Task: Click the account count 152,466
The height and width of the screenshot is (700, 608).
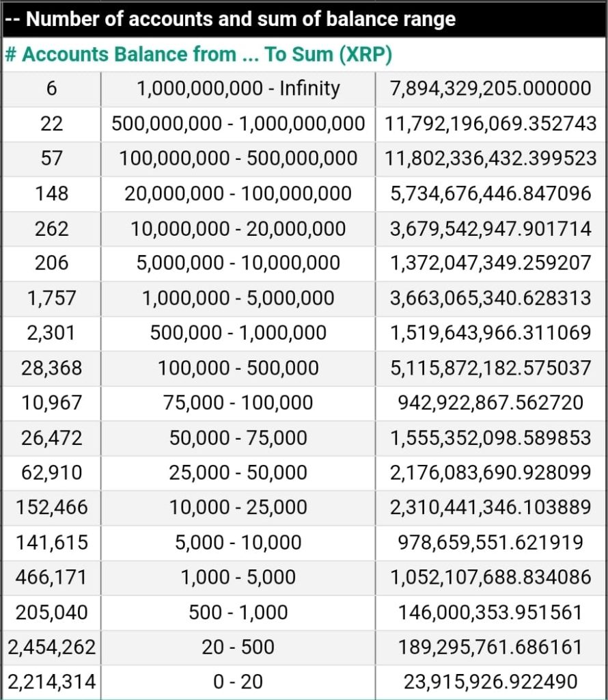Action: pyautogui.click(x=51, y=507)
